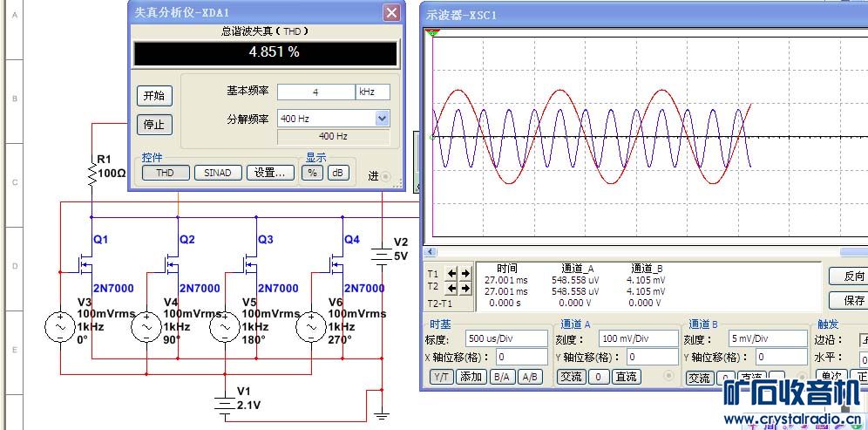The height and width of the screenshot is (430, 868).
Task: Open 设置... in the distortion analyzer
Action: coord(269,173)
